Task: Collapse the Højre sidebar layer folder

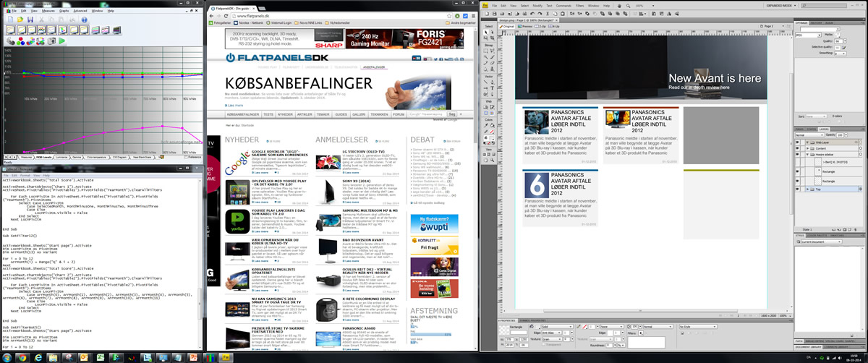Action: [807, 154]
